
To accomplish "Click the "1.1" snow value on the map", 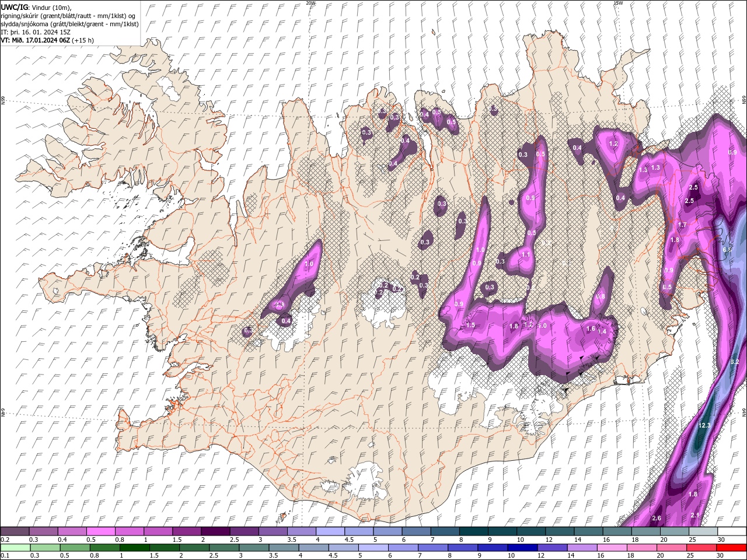I will pos(526,255).
